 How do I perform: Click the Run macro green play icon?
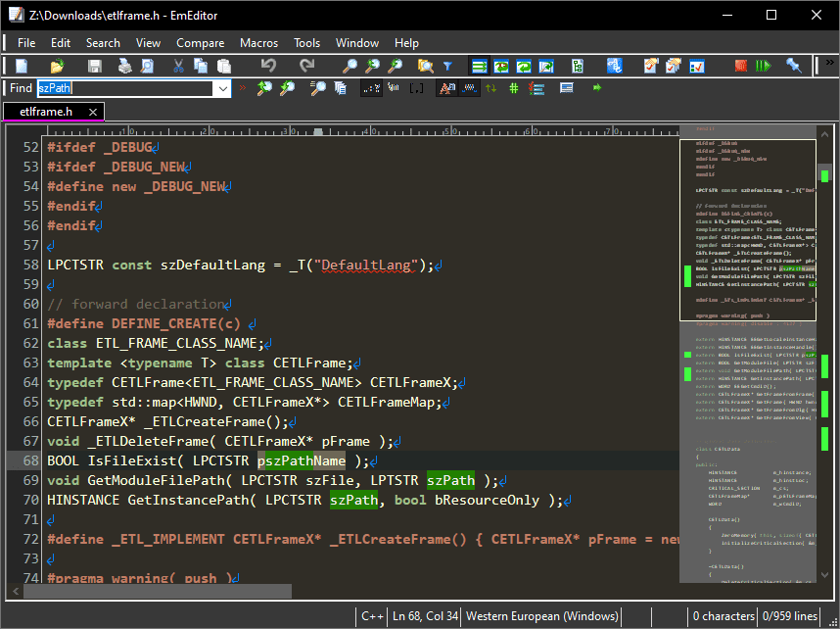(763, 66)
